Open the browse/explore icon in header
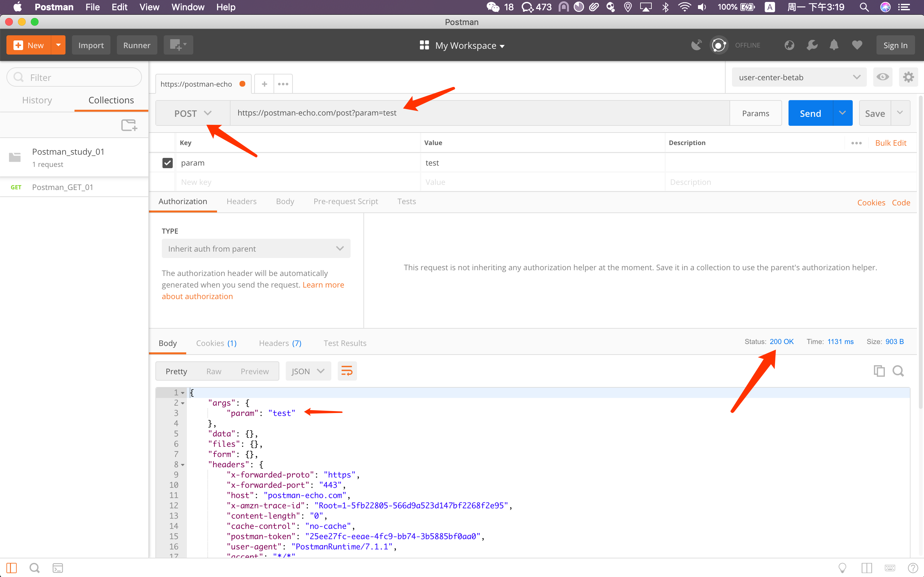This screenshot has height=577, width=924. 789,45
